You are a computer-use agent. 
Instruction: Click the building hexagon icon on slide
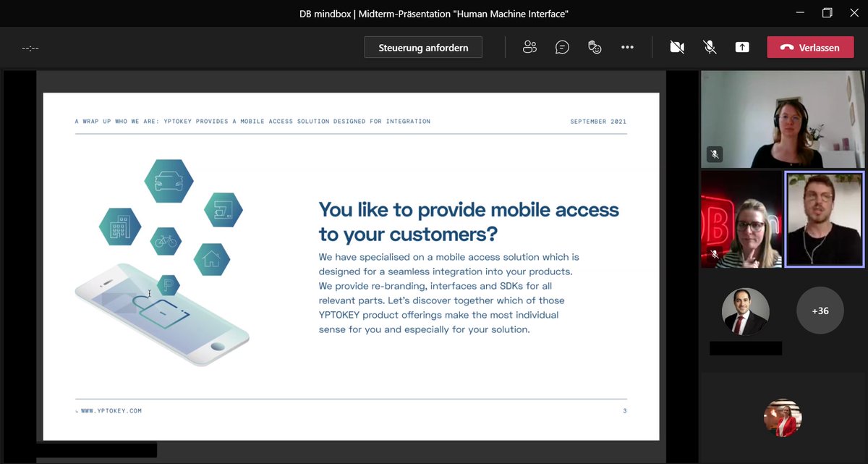click(x=119, y=227)
